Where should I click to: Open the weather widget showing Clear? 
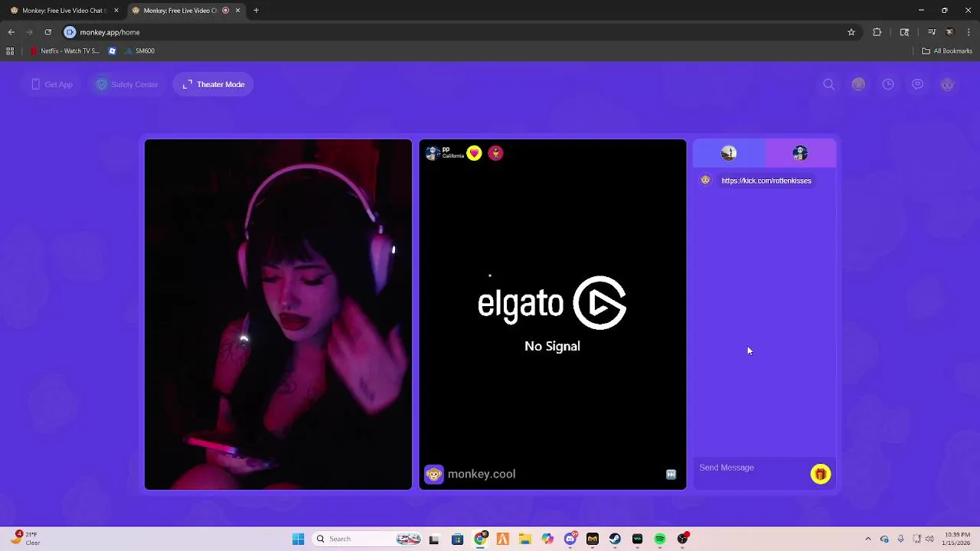[24, 539]
